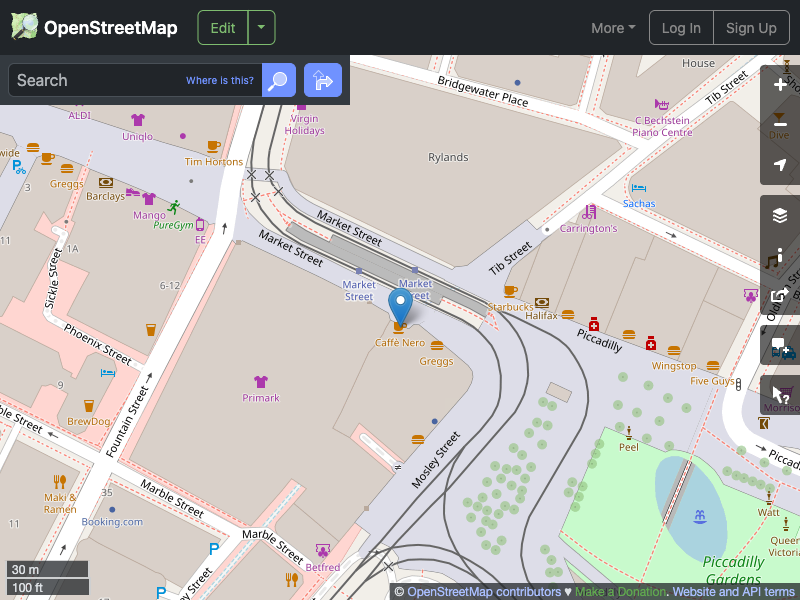Select the Query Features cursor icon

coord(780,394)
